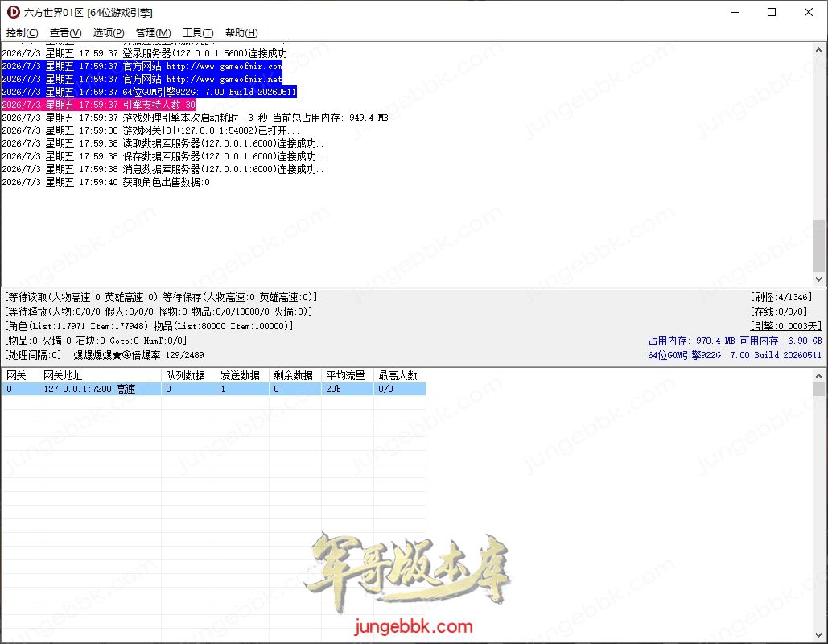Click the 处理间隔 爆率 129/2489 line
Screen dimensions: 828x644
point(104,355)
